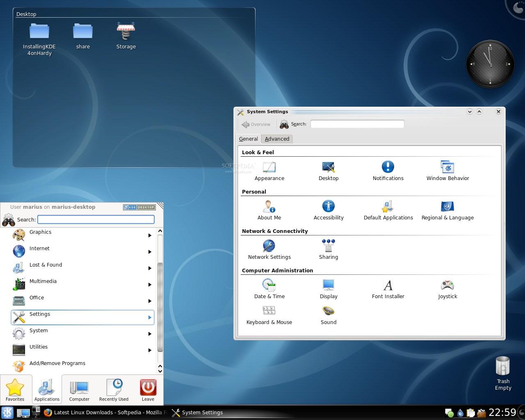Viewport: 525px width, 420px height.
Task: Open Window Behavior settings
Action: pyautogui.click(x=447, y=170)
